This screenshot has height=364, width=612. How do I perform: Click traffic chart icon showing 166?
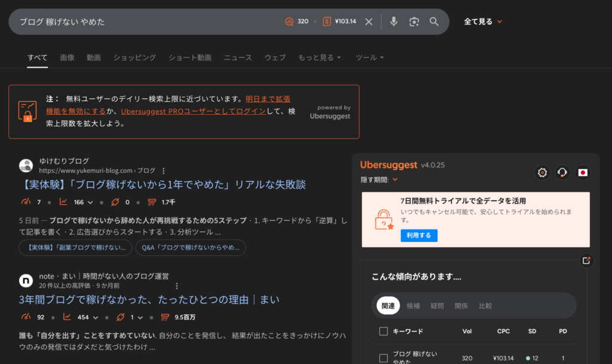(63, 201)
